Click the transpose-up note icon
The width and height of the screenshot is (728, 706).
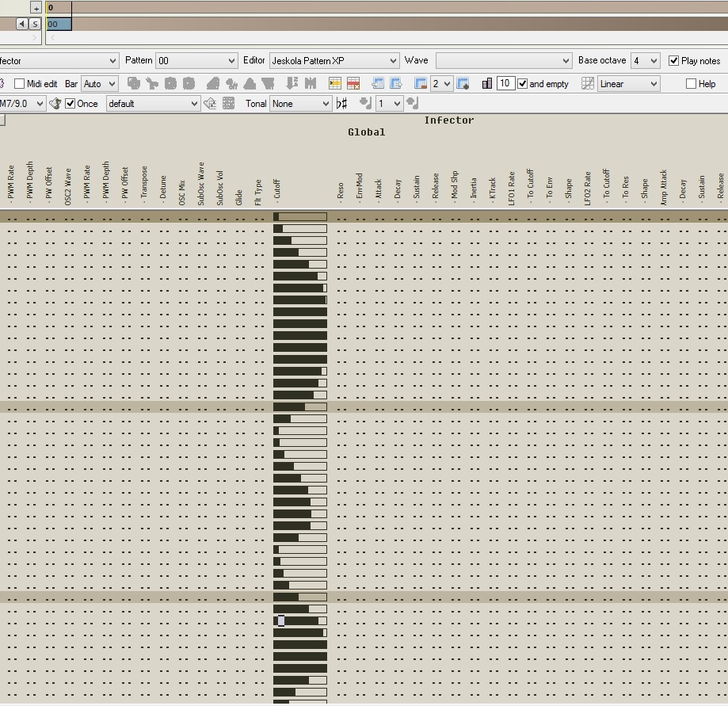[412, 103]
